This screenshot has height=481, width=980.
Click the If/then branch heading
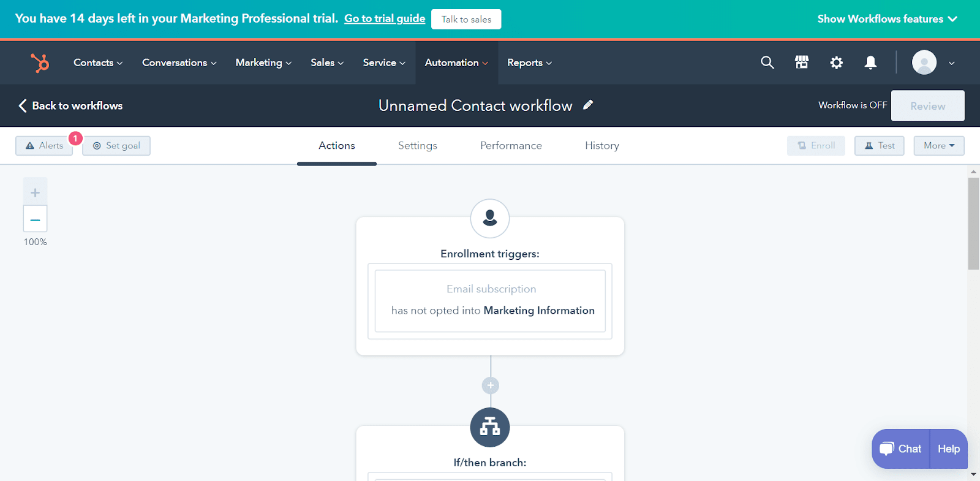click(490, 463)
